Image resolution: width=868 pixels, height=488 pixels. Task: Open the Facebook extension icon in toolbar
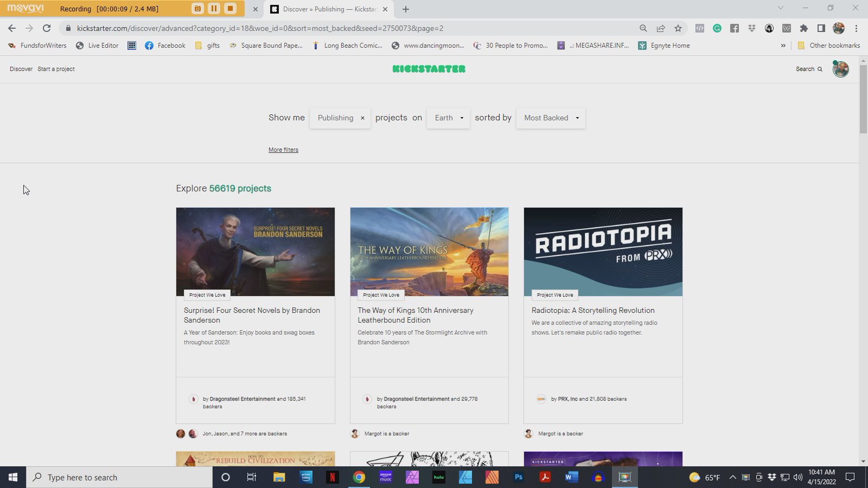pyautogui.click(x=735, y=28)
